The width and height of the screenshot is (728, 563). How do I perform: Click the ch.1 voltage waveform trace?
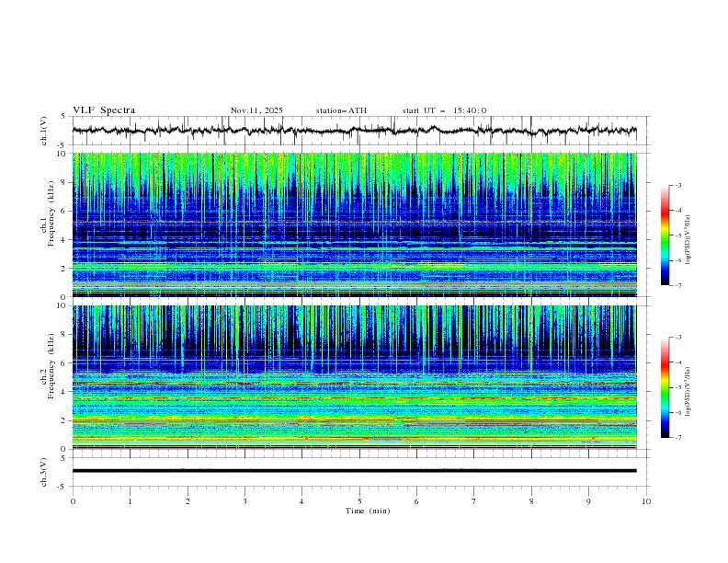[355, 131]
